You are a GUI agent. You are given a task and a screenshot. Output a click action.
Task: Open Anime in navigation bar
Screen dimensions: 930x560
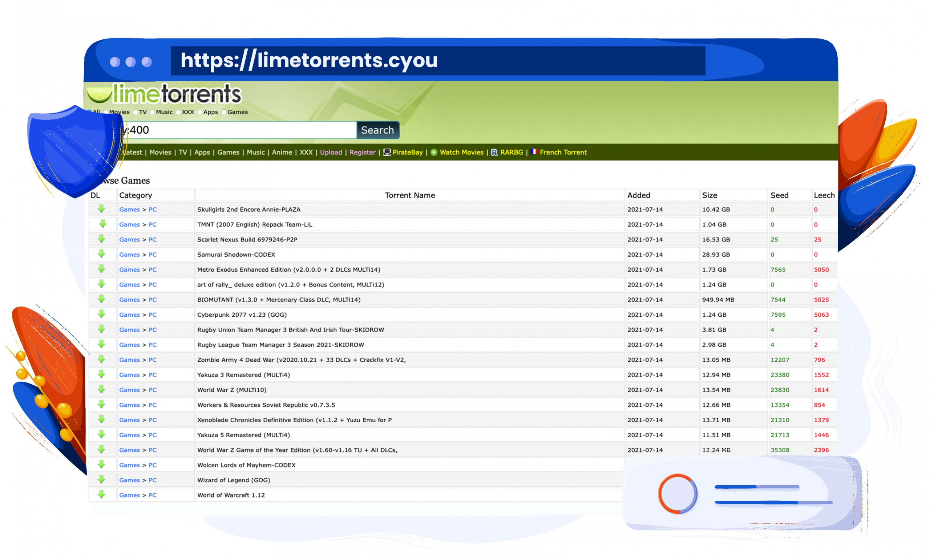(282, 152)
